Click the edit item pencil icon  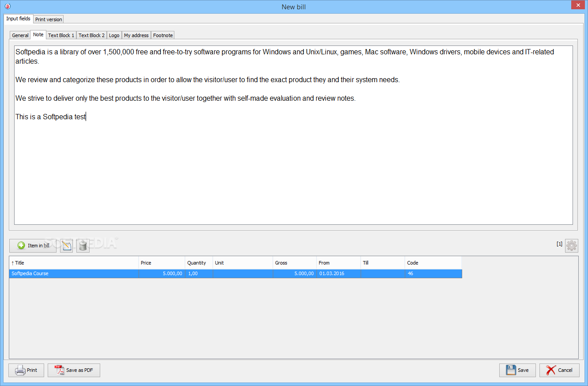click(66, 246)
